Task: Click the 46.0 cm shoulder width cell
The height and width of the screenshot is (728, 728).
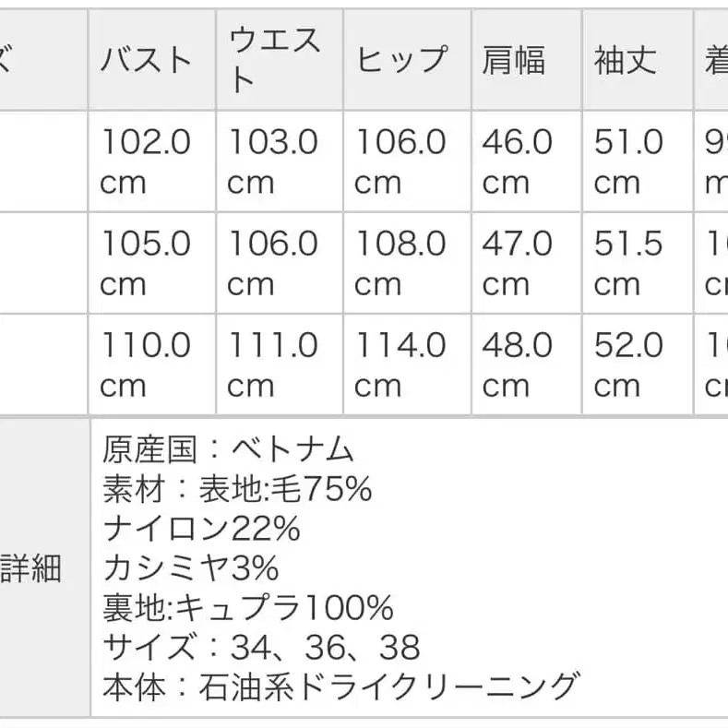Action: pos(517,161)
